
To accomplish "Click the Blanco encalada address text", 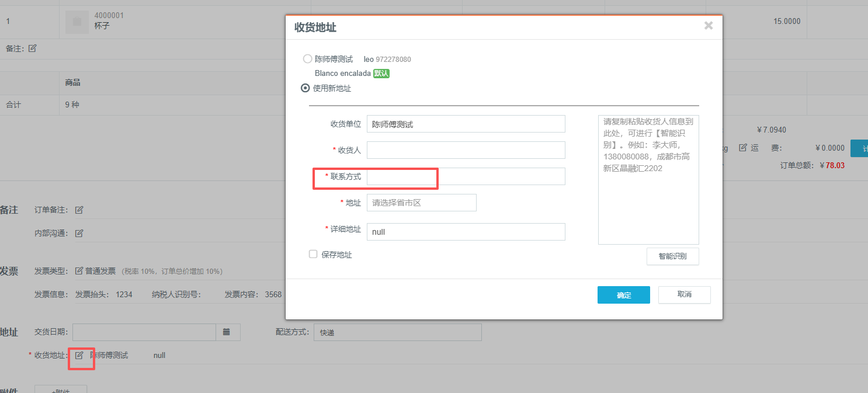I will 343,74.
